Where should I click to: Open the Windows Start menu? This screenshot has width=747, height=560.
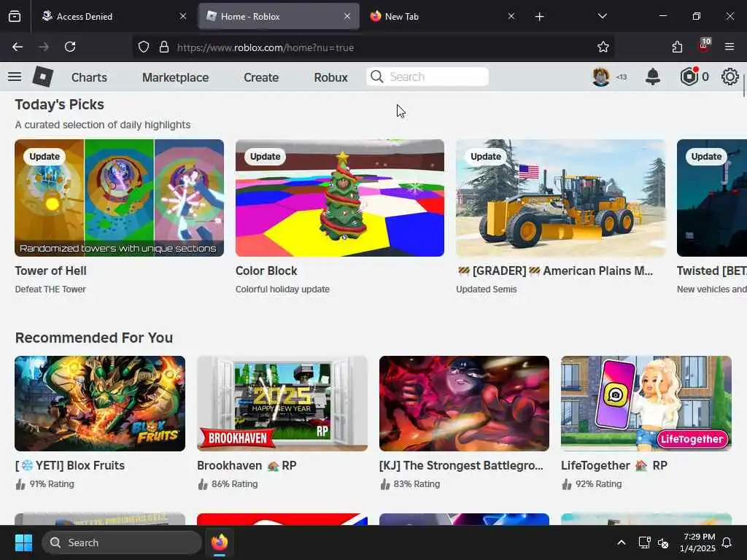[23, 542]
